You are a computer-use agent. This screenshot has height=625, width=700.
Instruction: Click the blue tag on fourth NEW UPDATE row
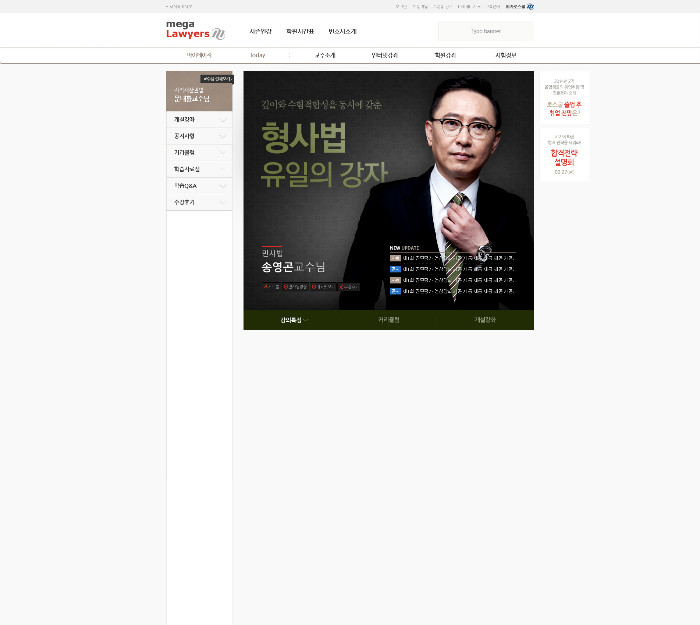point(395,291)
